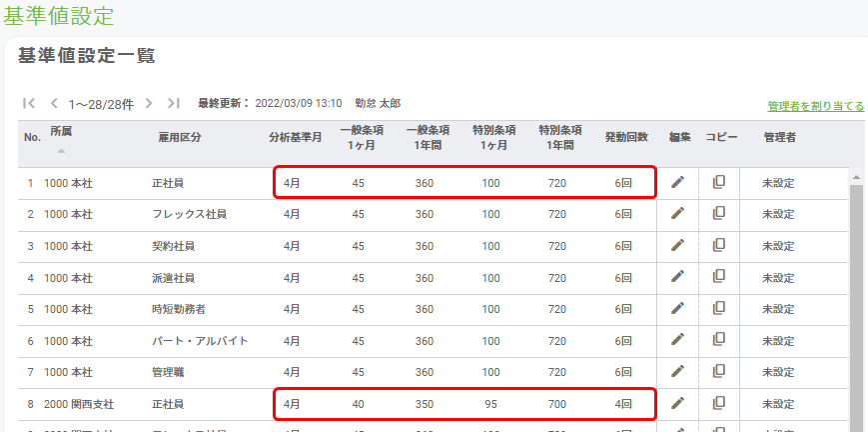This screenshot has height=432, width=868.
Task: Sort by 所属 column arrow
Action: (x=61, y=151)
